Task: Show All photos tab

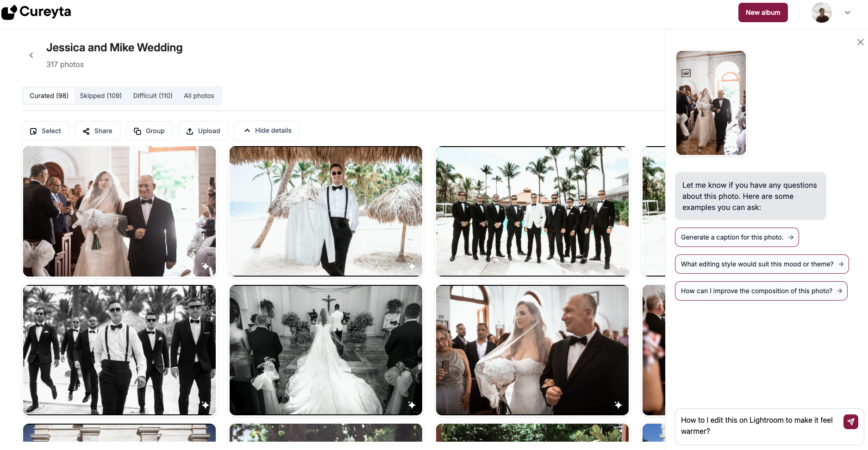Action: tap(199, 96)
